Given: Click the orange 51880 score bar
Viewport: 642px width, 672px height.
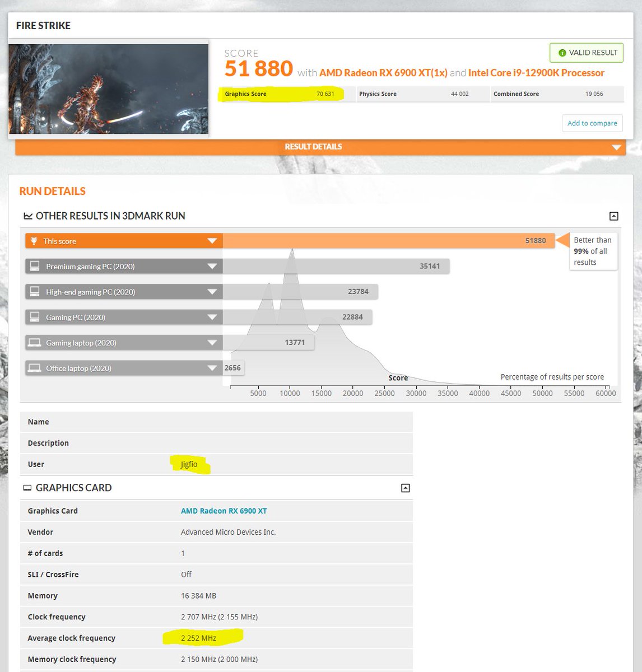Looking at the screenshot, I should pos(388,241).
